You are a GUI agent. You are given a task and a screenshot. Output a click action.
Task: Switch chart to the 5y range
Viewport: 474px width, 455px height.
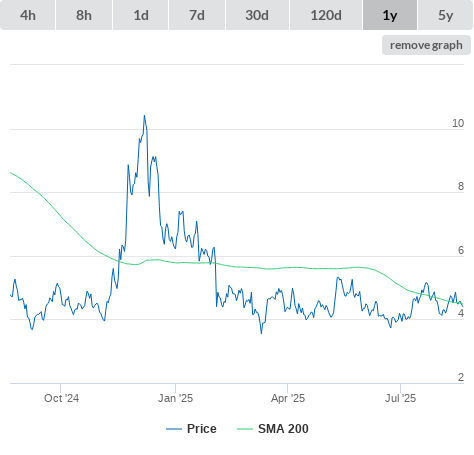446,15
